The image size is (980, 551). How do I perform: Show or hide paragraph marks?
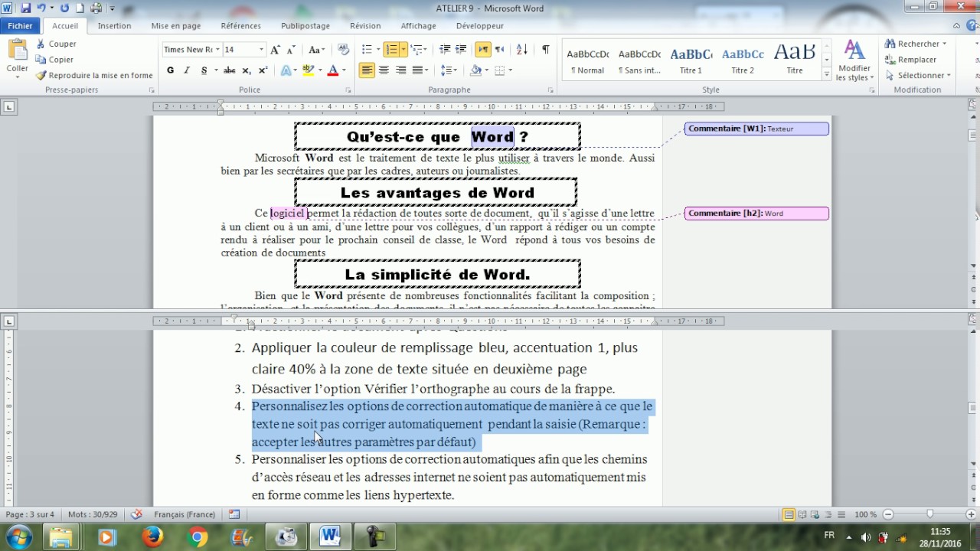(x=545, y=50)
